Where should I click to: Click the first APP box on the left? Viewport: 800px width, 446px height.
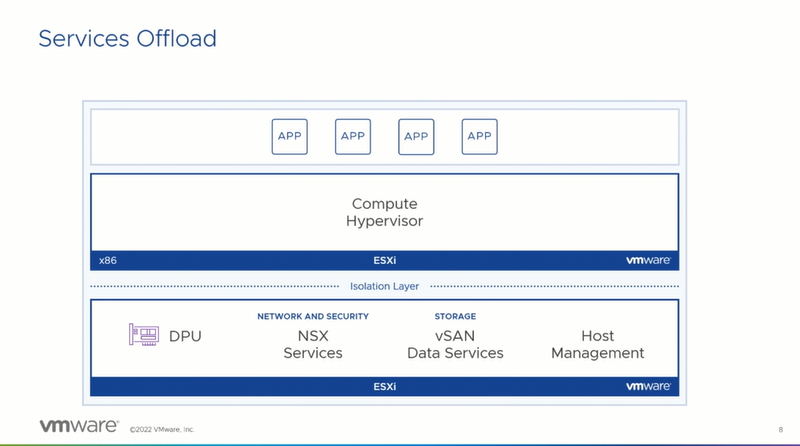(x=289, y=137)
